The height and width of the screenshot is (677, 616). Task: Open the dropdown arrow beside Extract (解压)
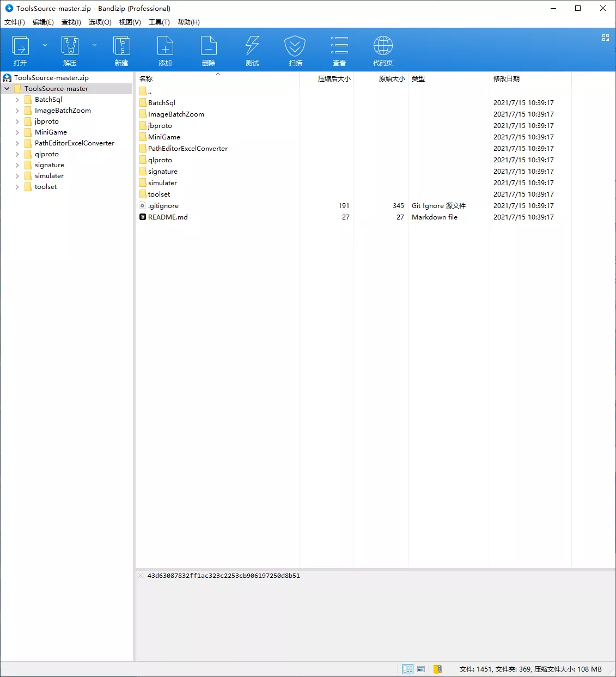(x=94, y=45)
